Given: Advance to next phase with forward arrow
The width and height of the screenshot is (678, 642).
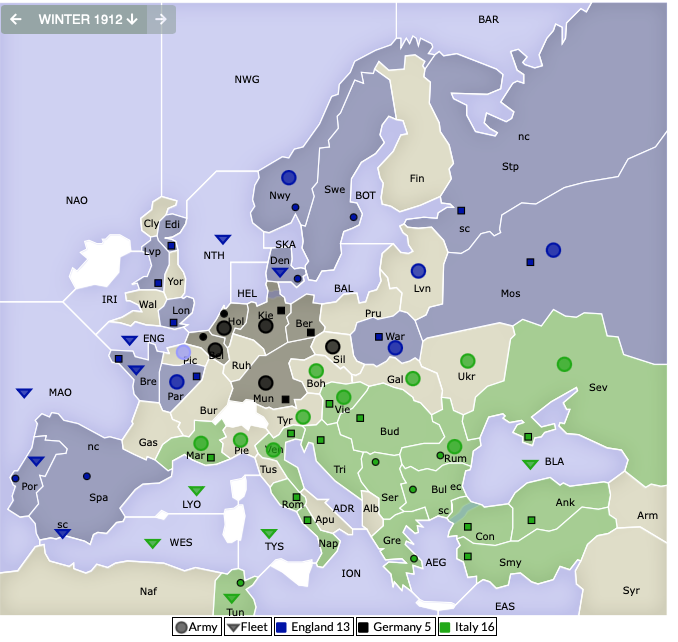Looking at the screenshot, I should click(x=161, y=19).
